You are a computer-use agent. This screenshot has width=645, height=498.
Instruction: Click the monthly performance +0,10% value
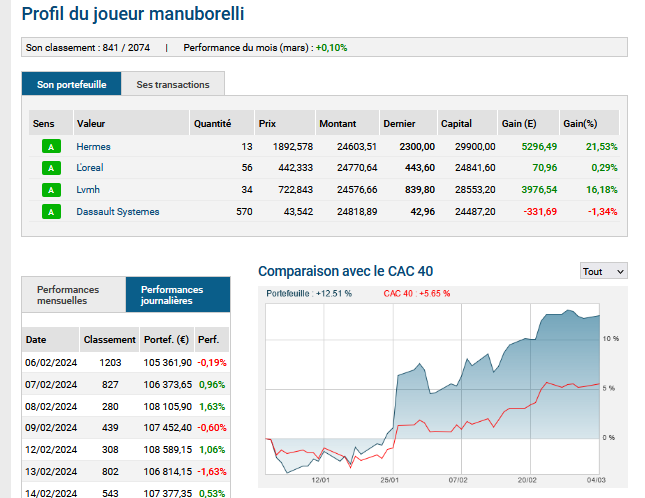pos(332,48)
